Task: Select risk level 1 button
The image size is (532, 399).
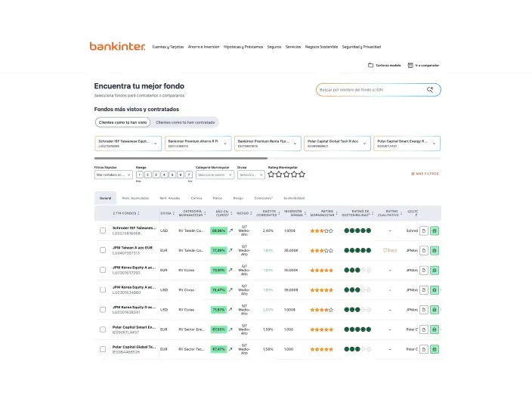Action: [140, 175]
